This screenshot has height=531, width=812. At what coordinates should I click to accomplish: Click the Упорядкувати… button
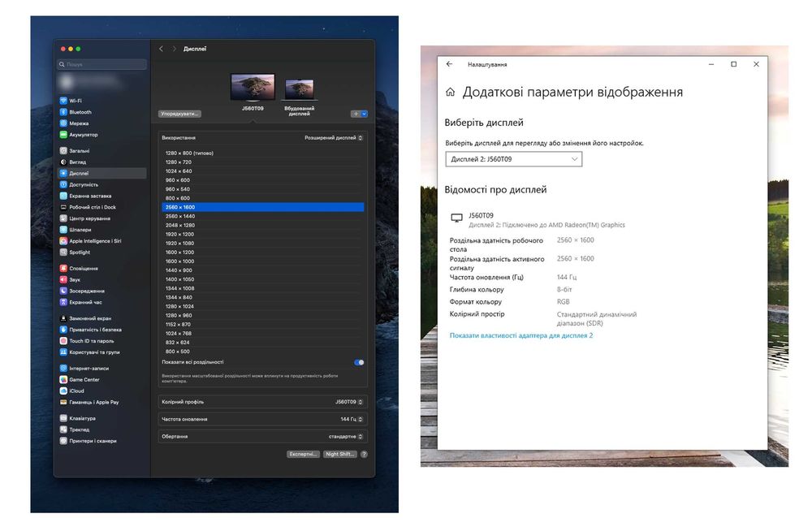coord(179,114)
